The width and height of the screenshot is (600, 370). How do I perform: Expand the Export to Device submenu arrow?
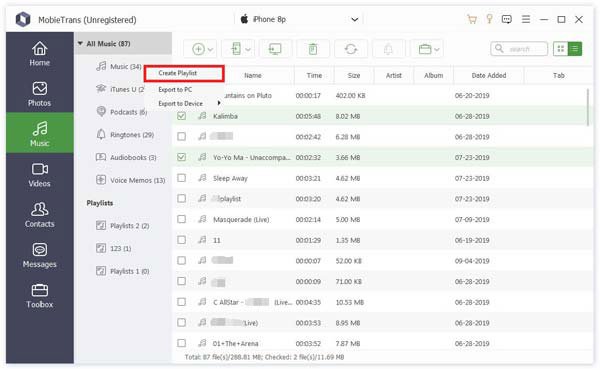coord(219,103)
